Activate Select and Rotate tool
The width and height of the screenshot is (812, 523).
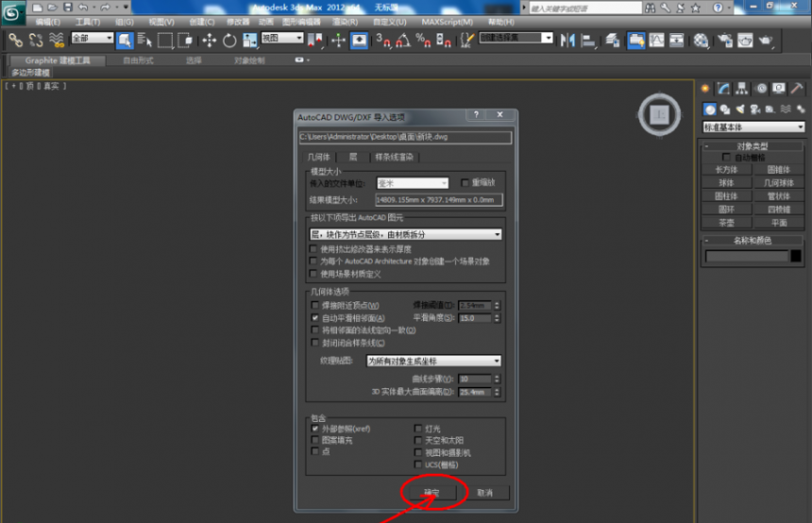pos(229,40)
